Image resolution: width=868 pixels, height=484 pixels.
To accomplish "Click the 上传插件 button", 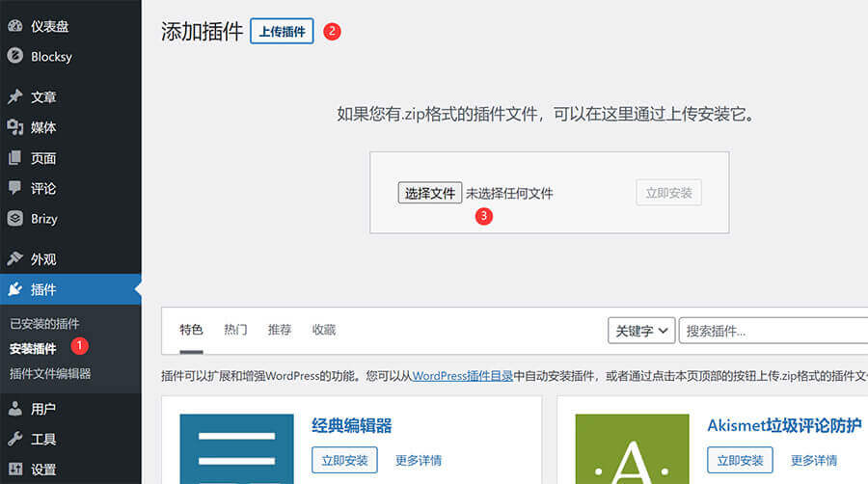I will [x=282, y=31].
